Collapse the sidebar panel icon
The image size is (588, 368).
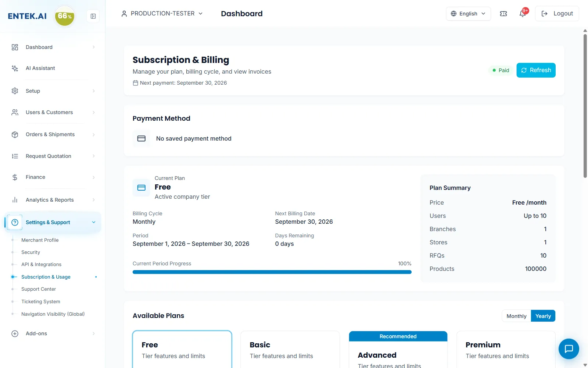[x=93, y=16]
